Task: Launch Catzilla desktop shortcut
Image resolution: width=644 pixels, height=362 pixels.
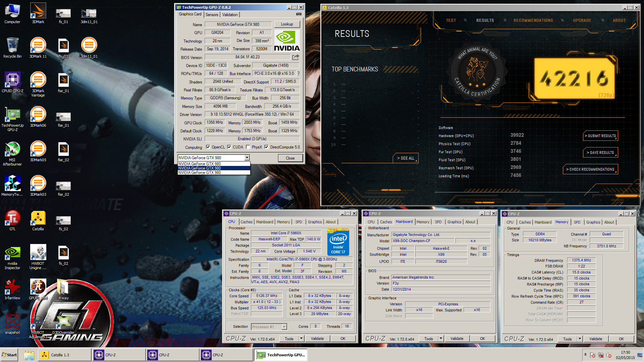Action: tap(38, 221)
